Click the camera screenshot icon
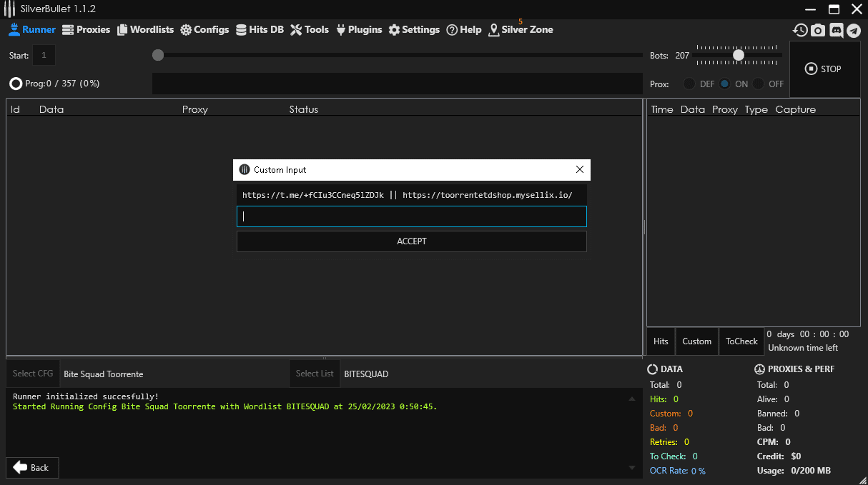The image size is (868, 485). (818, 30)
